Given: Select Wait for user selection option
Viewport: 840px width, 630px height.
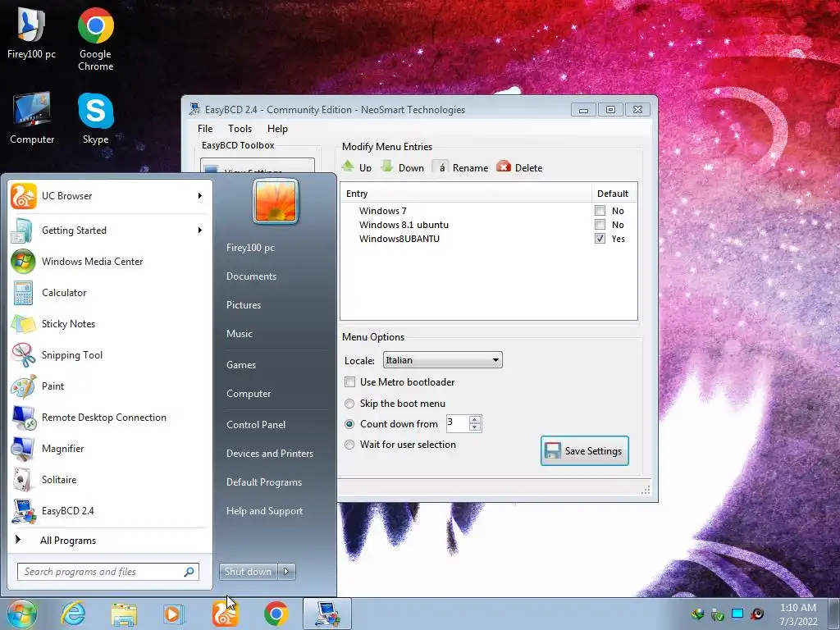Looking at the screenshot, I should click(349, 444).
